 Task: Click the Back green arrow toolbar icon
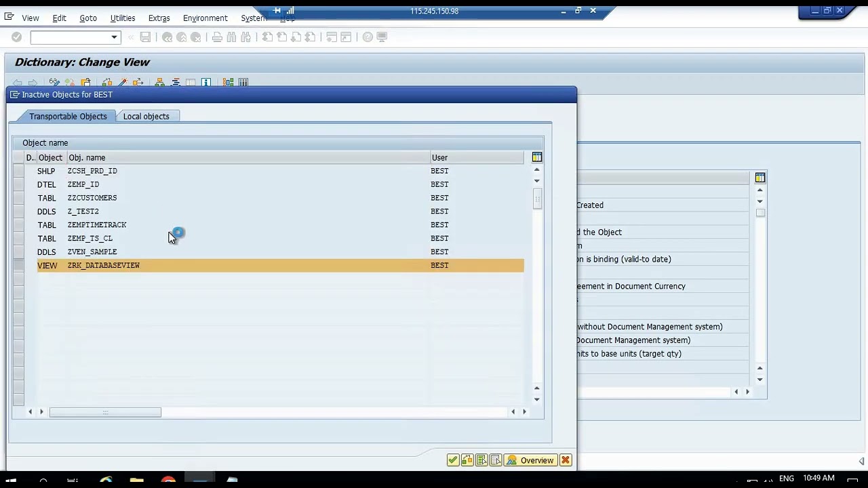[167, 37]
